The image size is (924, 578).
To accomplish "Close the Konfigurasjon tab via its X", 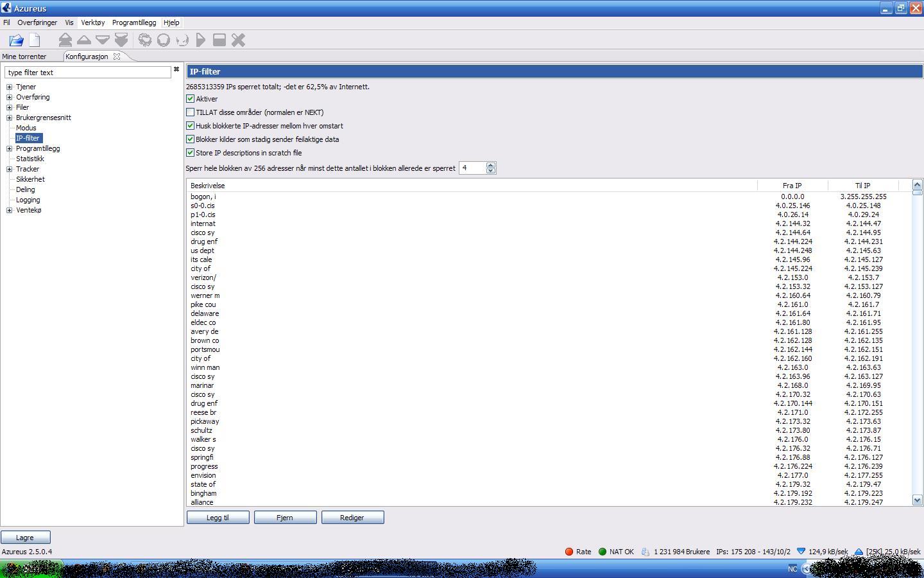I will click(x=117, y=57).
